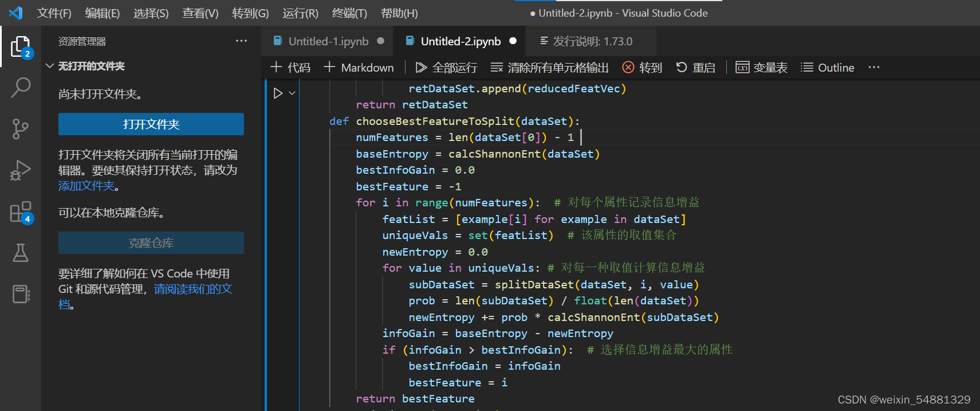Expand the cell run options dropdown arrow
This screenshot has height=411, width=980.
pyautogui.click(x=292, y=93)
